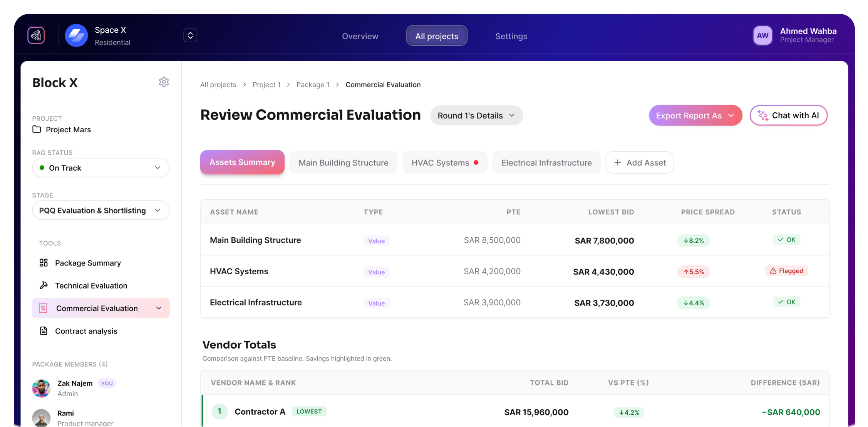Click the Commercial Evaluation dollar icon
Viewport: 868px width, 427px height.
[x=43, y=308]
